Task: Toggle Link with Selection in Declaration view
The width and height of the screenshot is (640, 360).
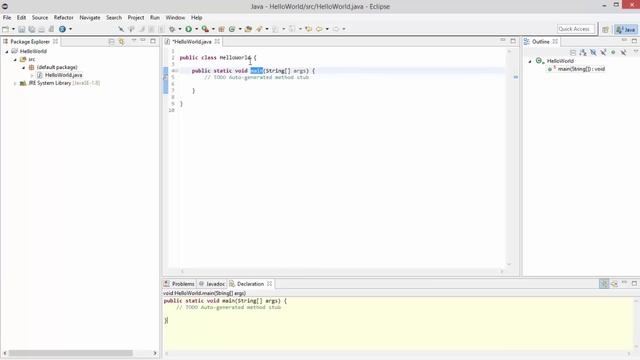Action: [604, 284]
